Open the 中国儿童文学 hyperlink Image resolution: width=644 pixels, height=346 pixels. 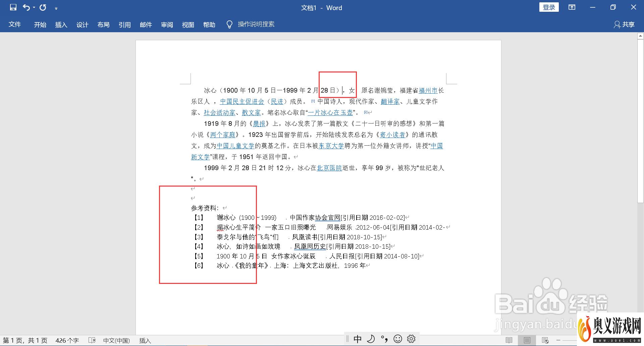pos(236,146)
